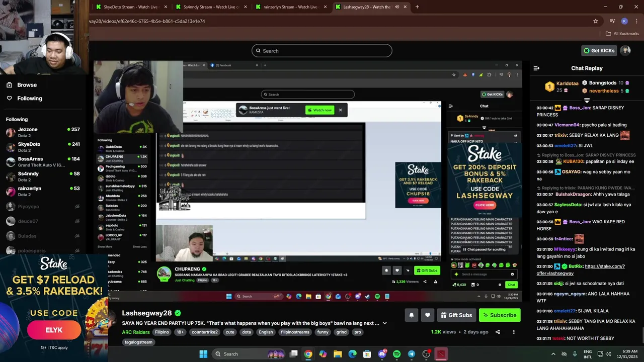Open the Chrome profile avatar 'K'
Screen dimensions: 644x362
pyautogui.click(x=624, y=21)
